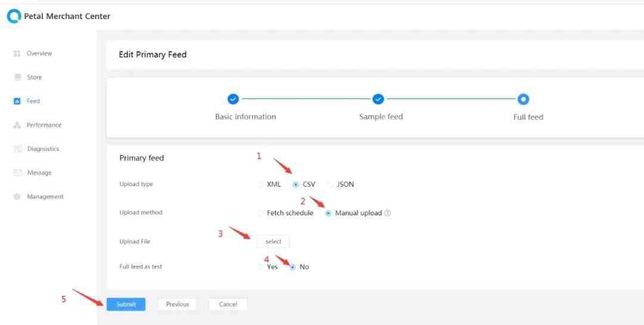This screenshot has height=325, width=644.
Task: Click the Previous button
Action: pos(178,305)
